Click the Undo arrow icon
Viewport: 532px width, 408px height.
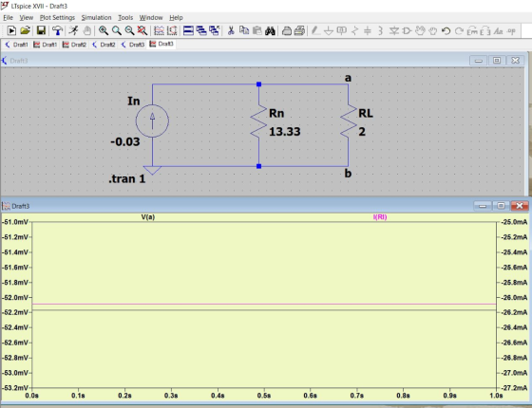(x=446, y=30)
